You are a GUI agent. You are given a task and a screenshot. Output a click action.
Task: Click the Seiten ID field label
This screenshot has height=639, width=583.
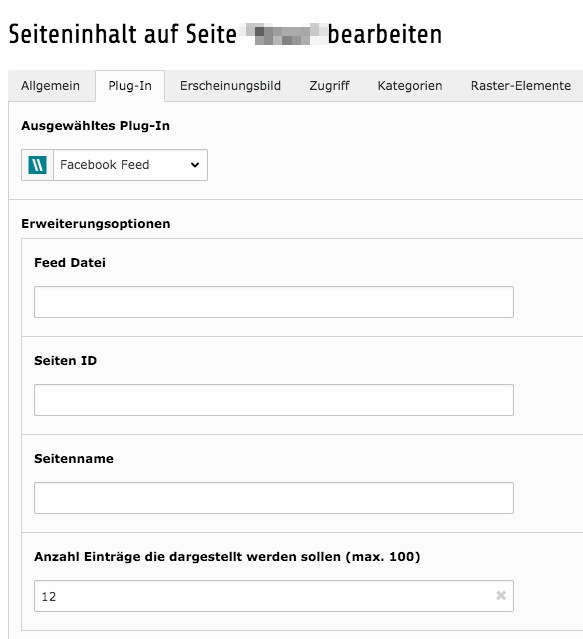66,361
